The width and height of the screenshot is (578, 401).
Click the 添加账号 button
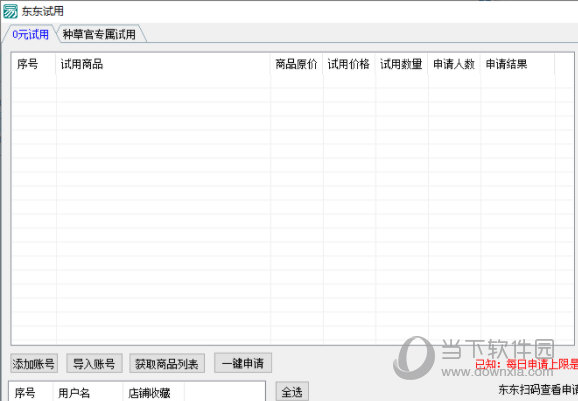[34, 364]
